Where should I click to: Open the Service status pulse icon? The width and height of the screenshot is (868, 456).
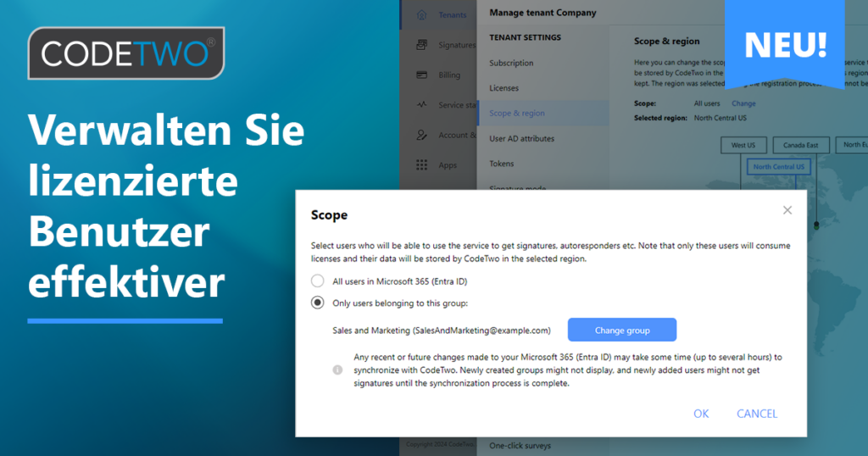422,104
